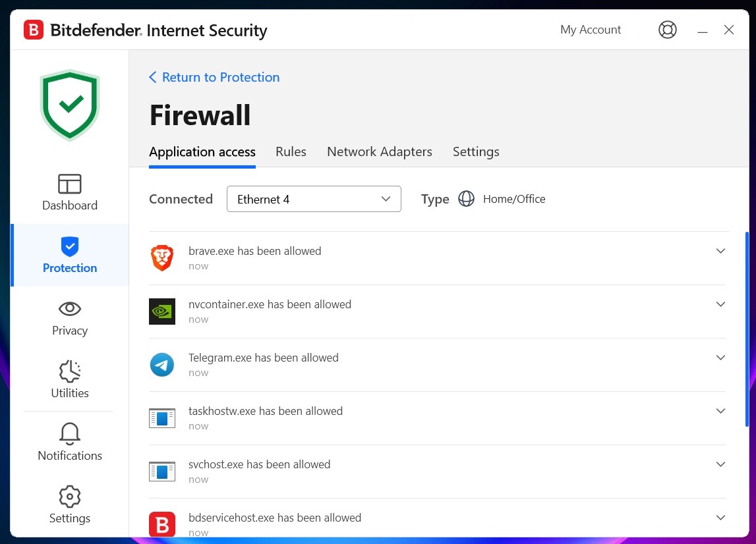This screenshot has width=756, height=544.
Task: Click the green shield status icon
Action: [70, 105]
